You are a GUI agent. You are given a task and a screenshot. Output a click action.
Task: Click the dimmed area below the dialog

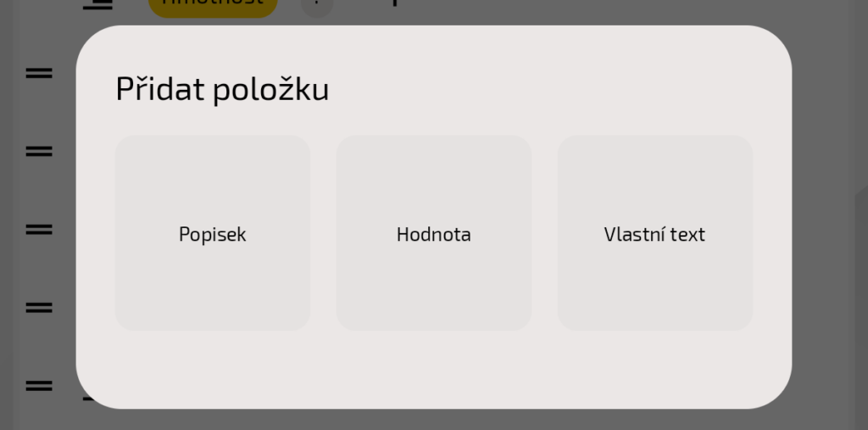point(434,420)
